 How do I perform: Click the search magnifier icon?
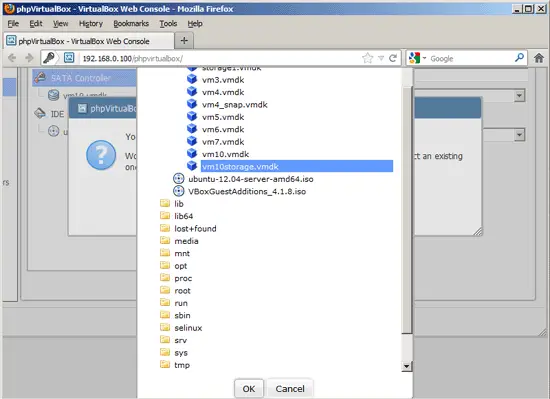(x=519, y=58)
